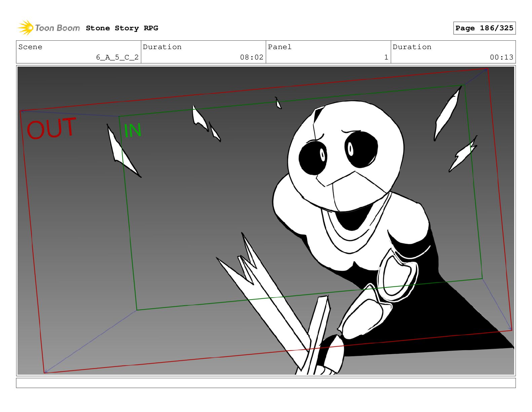Image resolution: width=532 pixels, height=412 pixels.
Task: Click the panel number '1'
Action: 386,58
